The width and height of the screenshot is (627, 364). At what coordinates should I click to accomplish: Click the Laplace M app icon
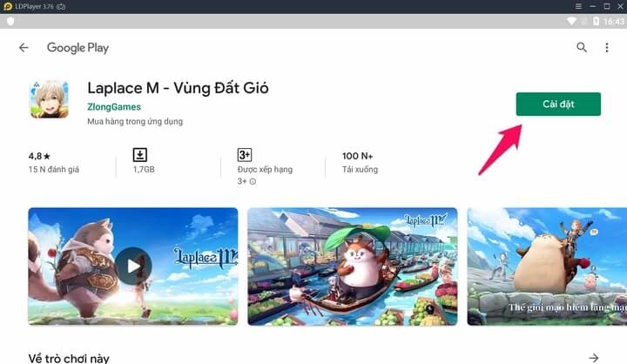pyautogui.click(x=49, y=99)
